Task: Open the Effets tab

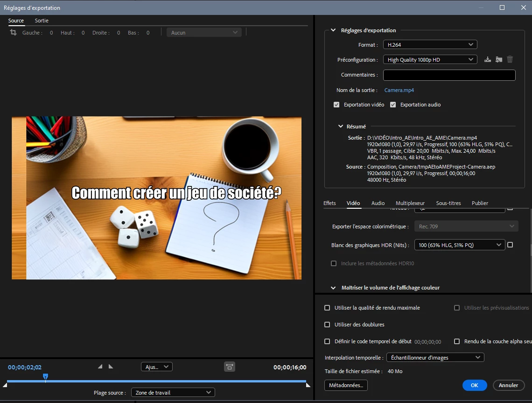Action: tap(329, 203)
